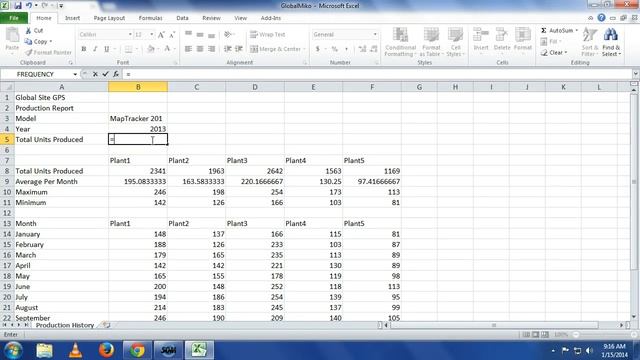Expand Merge & Center dropdown arrow
Image resolution: width=640 pixels, height=360 pixels.
coord(304,49)
